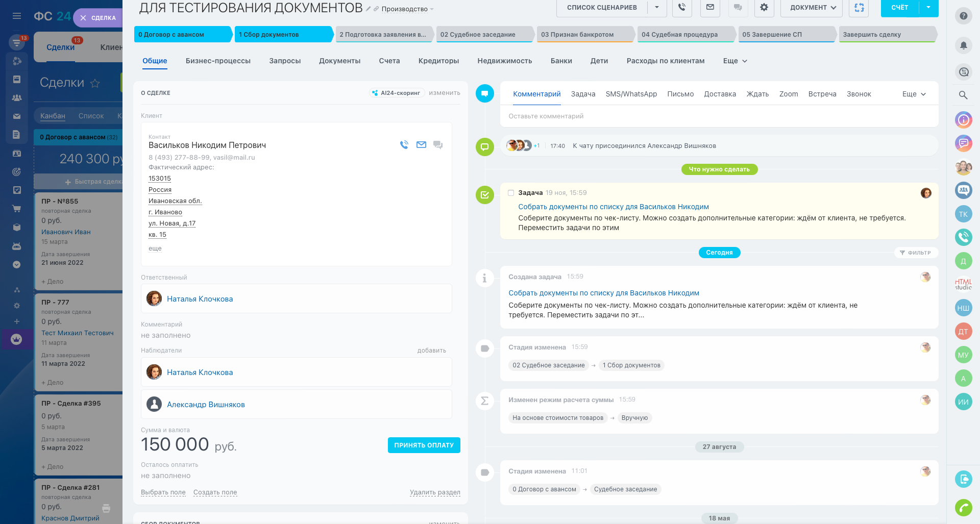This screenshot has width=980, height=524.
Task: Add deal to favorites with star icon
Action: click(x=95, y=83)
